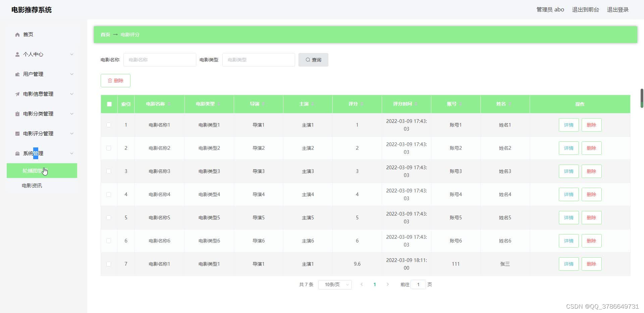Expand the 用户管理 menu chevron
The width and height of the screenshot is (644, 313).
[72, 74]
